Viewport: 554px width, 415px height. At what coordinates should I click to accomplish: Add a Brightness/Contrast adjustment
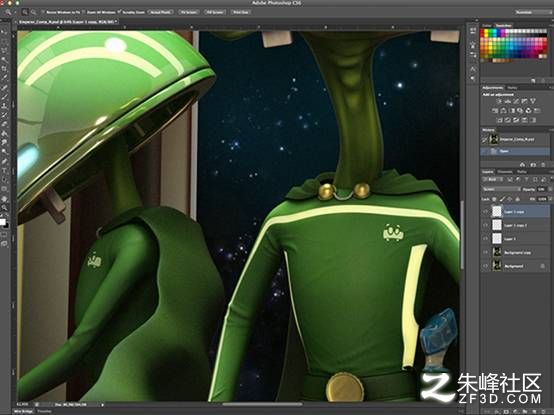point(499,101)
